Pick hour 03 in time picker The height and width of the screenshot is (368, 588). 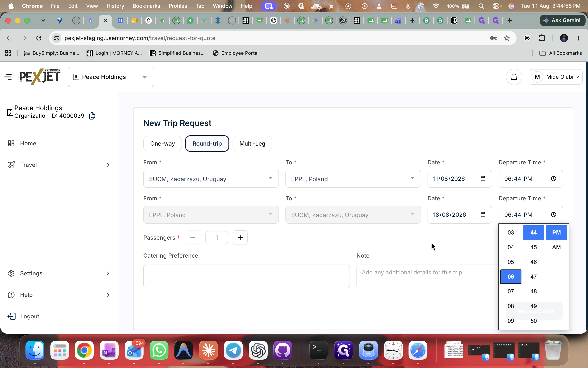coord(511,232)
